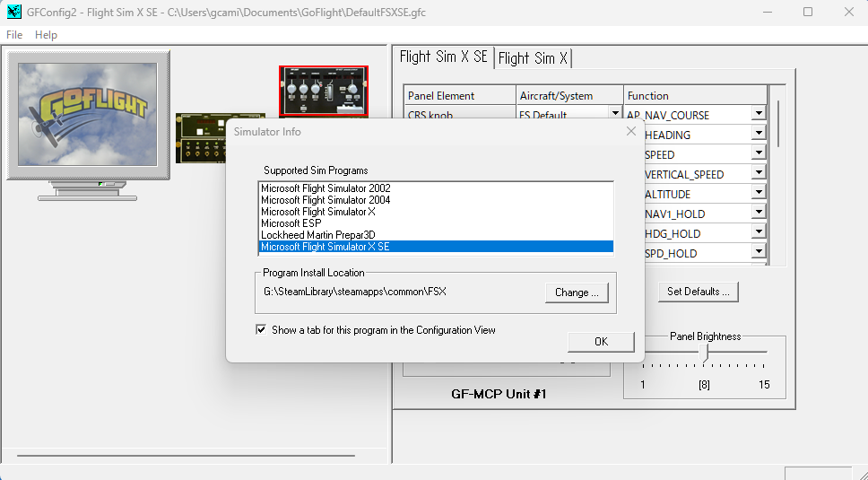868x480 pixels.
Task: Open the AP_NAV_COURSE function dropdown
Action: point(758,115)
